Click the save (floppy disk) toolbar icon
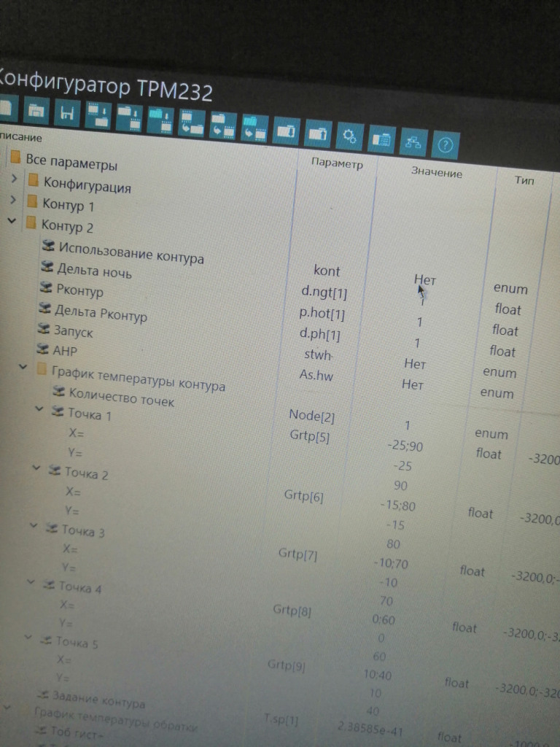Image resolution: width=560 pixels, height=747 pixels. [x=66, y=113]
